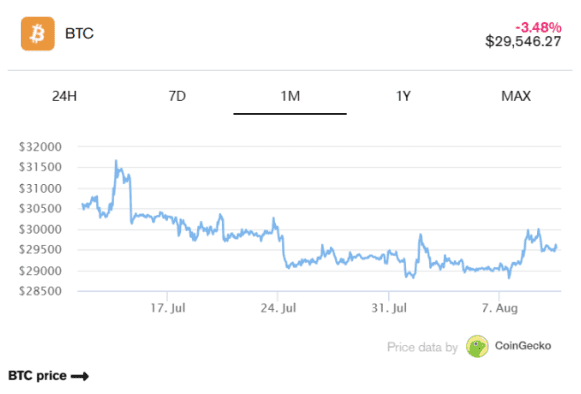Select the 1M timeframe tab

[x=290, y=96]
